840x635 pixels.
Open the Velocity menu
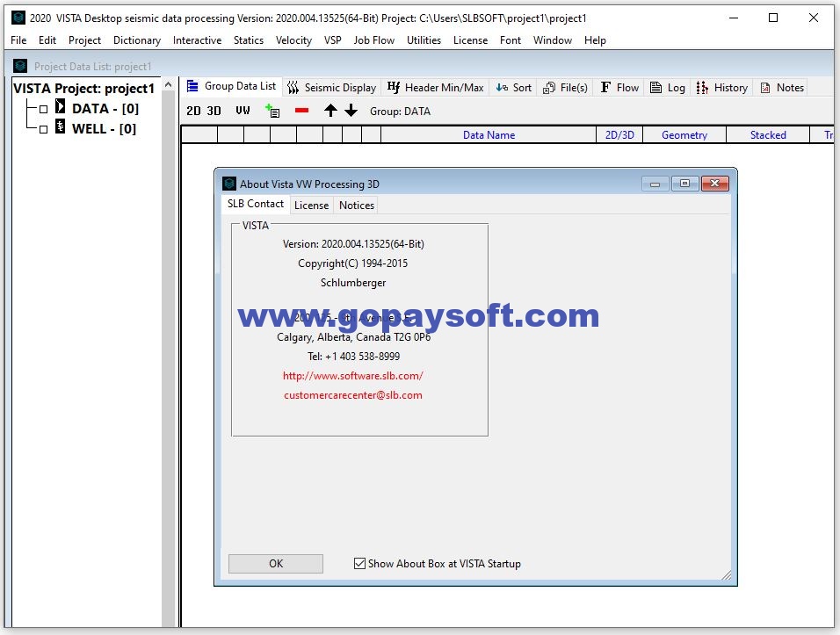pos(293,40)
